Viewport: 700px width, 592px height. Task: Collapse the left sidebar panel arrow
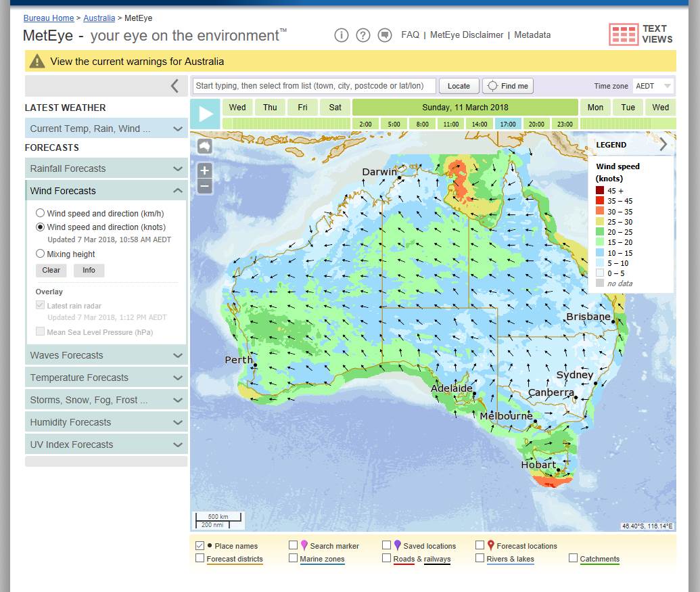click(174, 86)
